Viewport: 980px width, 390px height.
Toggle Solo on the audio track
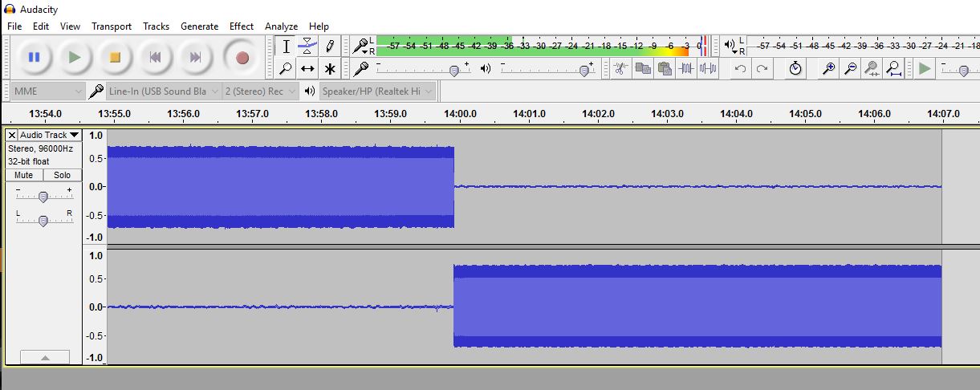coord(62,175)
